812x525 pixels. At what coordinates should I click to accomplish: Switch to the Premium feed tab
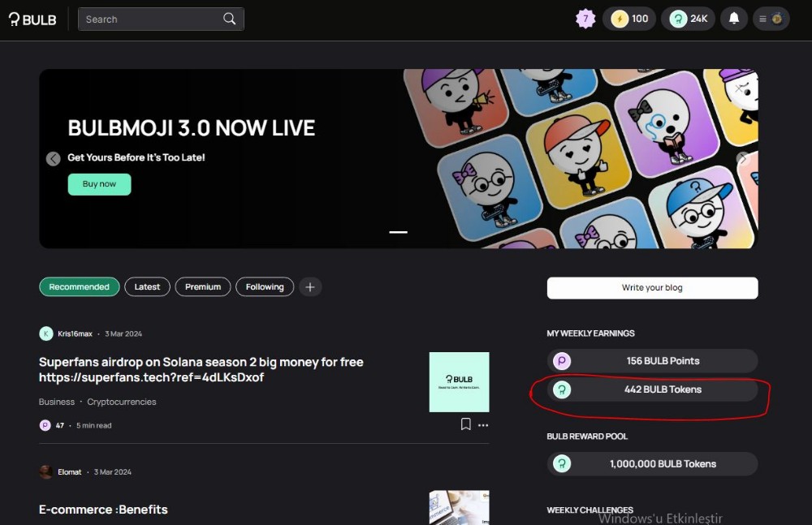tap(203, 286)
